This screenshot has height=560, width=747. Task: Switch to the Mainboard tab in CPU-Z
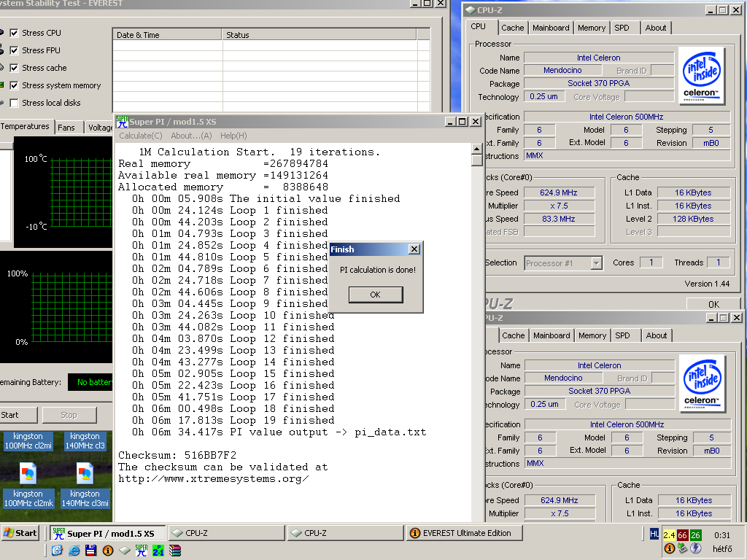pos(551,28)
